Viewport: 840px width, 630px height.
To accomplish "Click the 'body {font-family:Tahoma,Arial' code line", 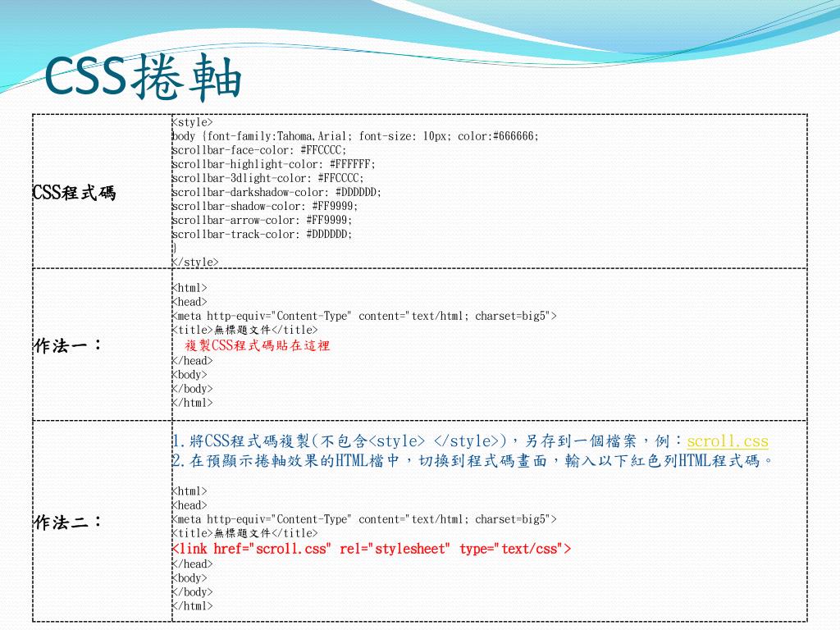I will (x=355, y=136).
